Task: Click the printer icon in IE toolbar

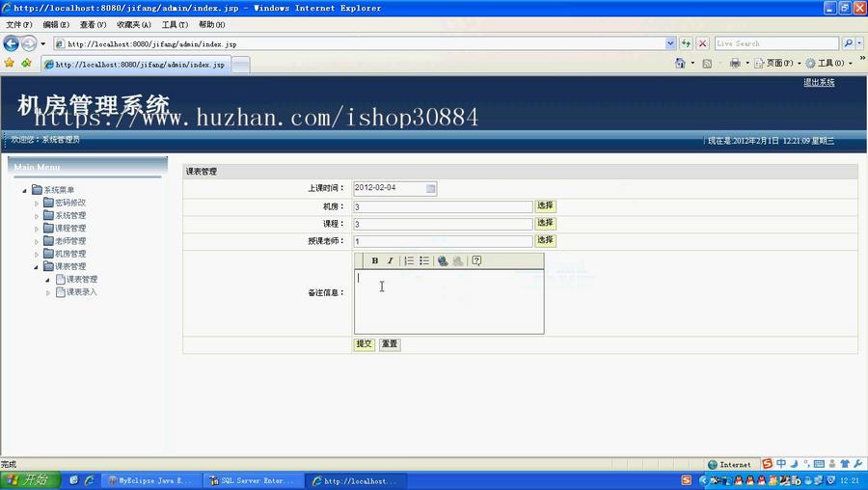Action: coord(735,63)
